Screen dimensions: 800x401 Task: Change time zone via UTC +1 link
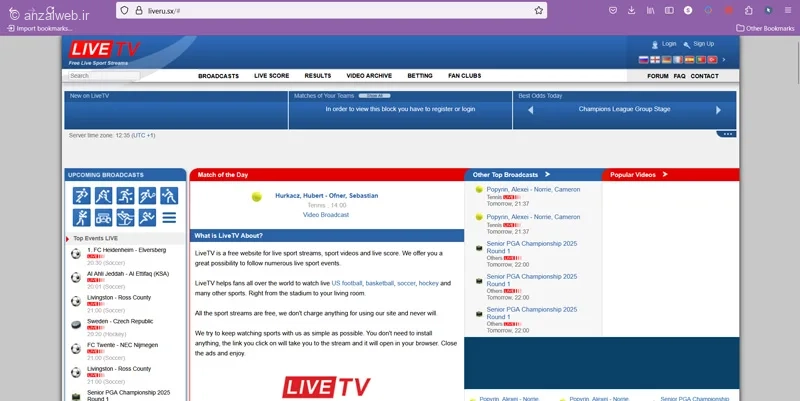point(143,135)
